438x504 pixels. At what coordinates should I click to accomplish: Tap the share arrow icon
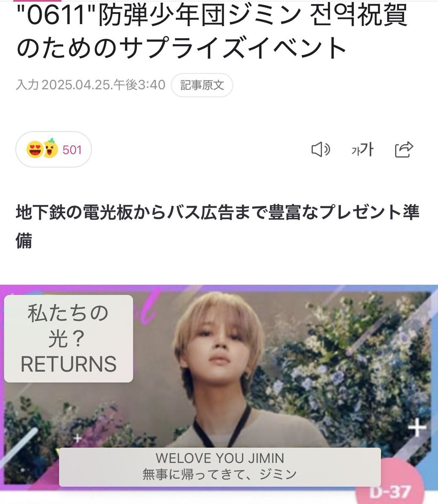(404, 150)
